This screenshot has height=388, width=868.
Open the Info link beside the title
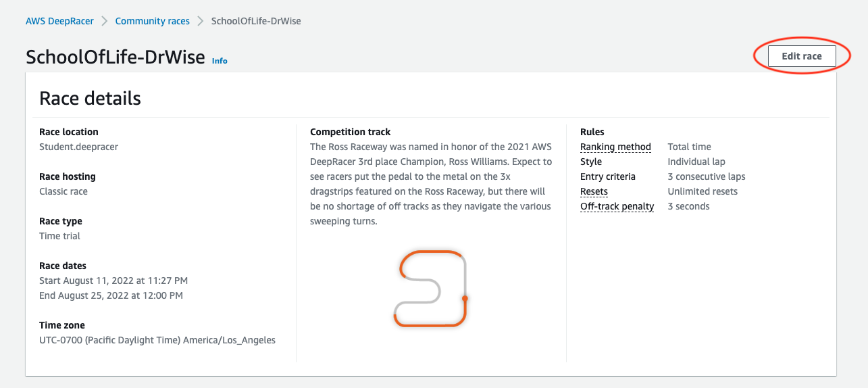220,61
